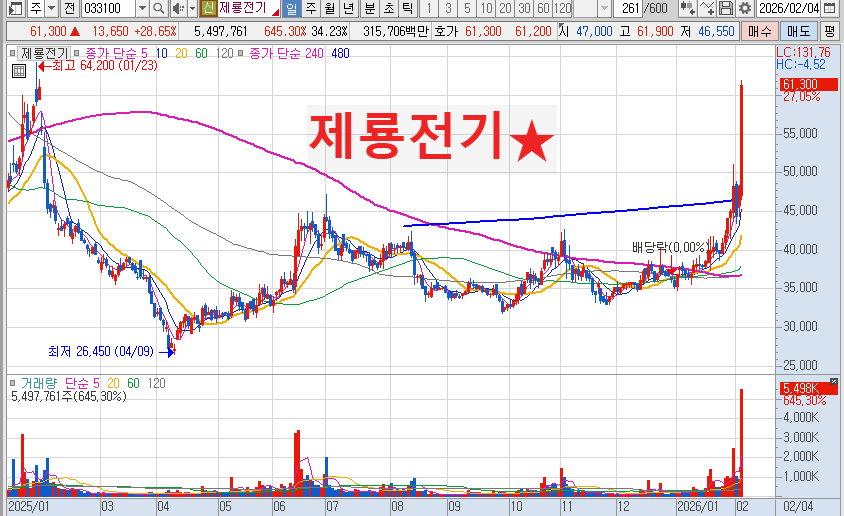The height and width of the screenshot is (516, 844).
Task: Click the speaker sound icon
Action: (177, 8)
